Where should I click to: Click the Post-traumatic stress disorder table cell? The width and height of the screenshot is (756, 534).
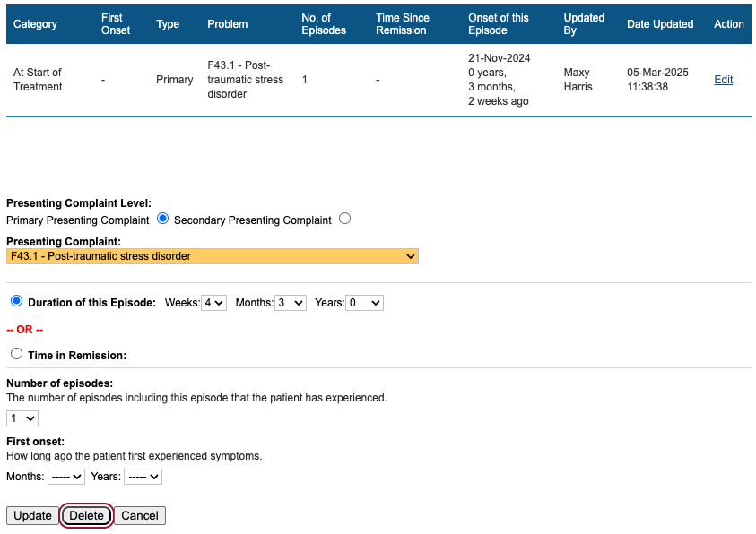[245, 80]
